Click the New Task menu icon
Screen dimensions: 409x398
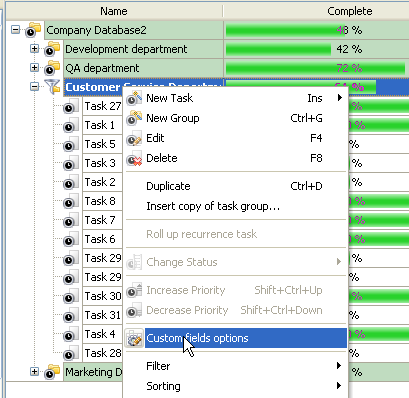(x=134, y=98)
